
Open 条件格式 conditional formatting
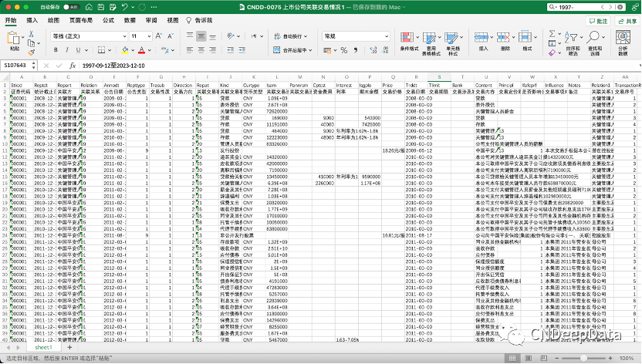(409, 42)
